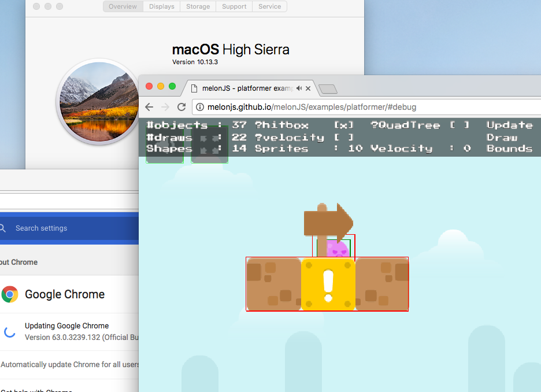
Task: Open Storage tab in About This Mac
Action: tap(198, 6)
